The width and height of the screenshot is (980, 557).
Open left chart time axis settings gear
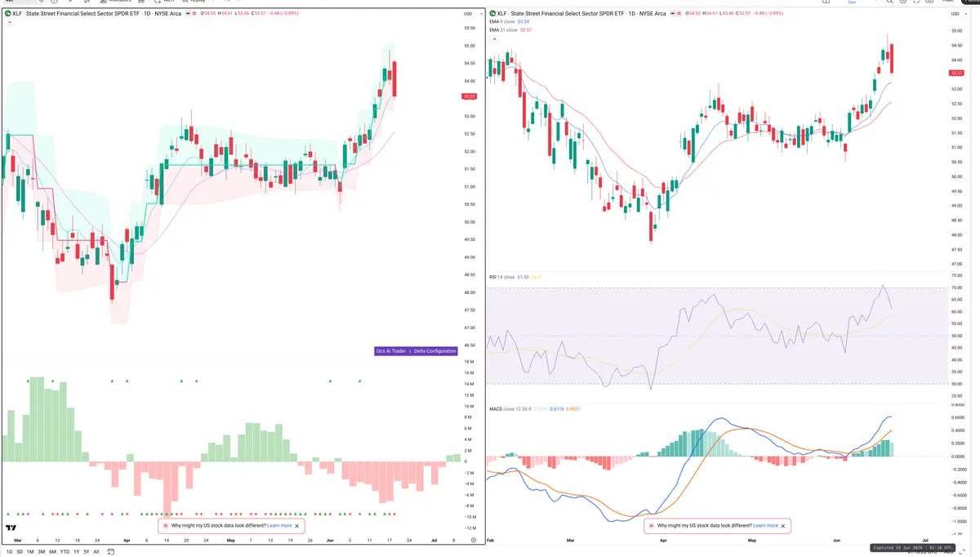coord(473,541)
